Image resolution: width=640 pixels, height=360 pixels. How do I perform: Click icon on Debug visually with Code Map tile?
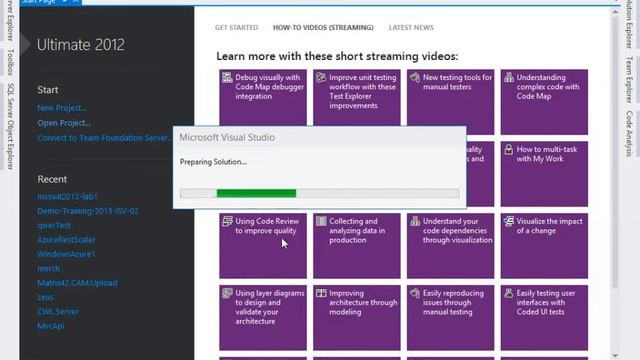tap(227, 78)
